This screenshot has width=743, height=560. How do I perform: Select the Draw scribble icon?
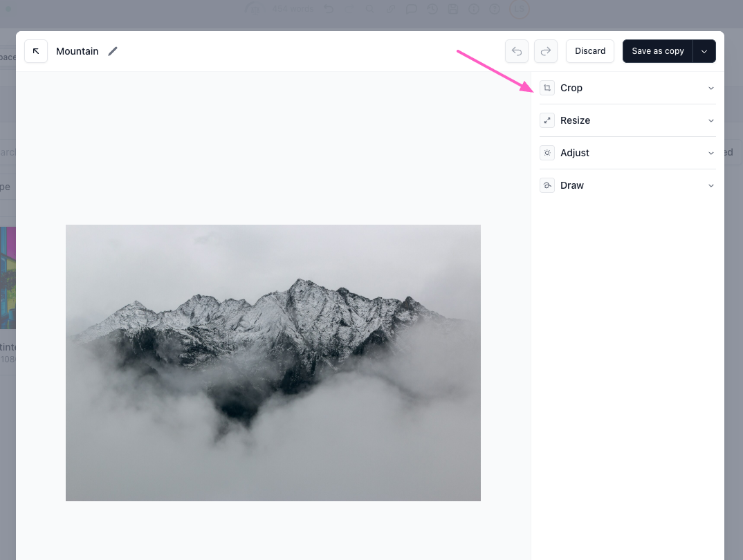547,185
